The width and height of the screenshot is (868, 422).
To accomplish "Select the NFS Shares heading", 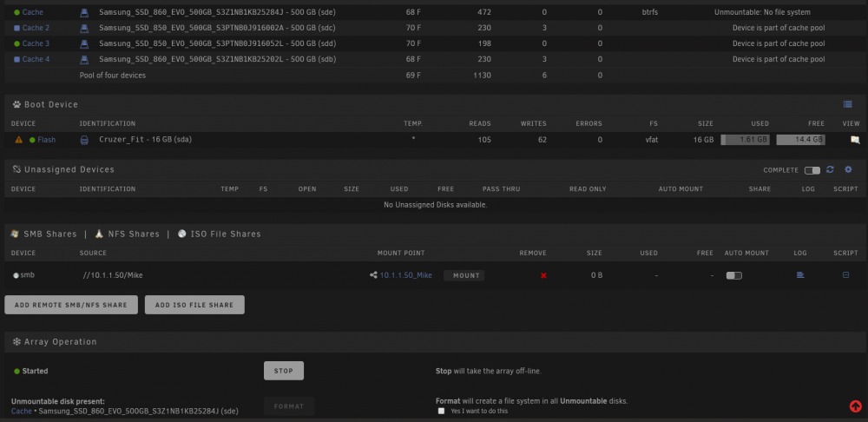I will pos(133,234).
